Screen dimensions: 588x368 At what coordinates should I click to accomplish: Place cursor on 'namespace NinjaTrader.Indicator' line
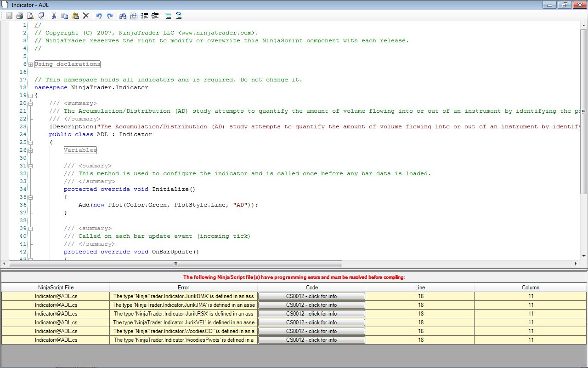click(x=91, y=88)
